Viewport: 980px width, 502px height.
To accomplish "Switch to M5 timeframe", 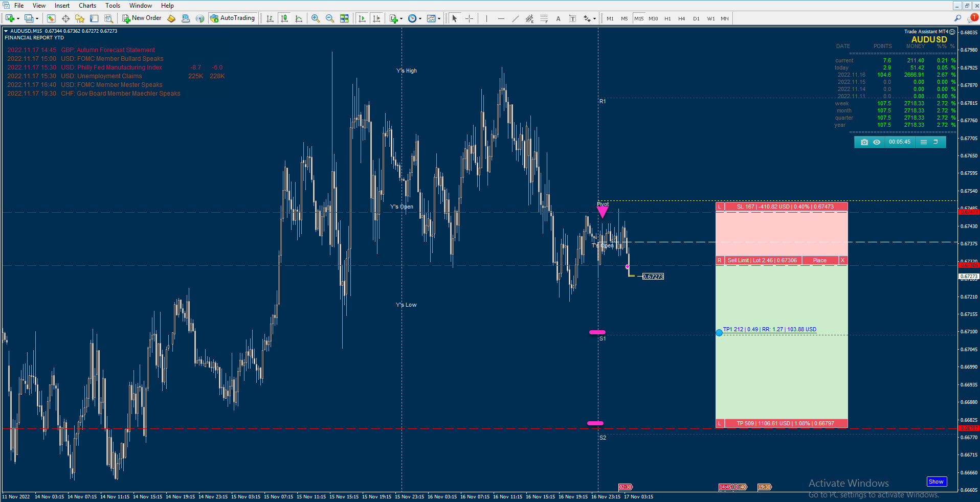I will point(625,18).
